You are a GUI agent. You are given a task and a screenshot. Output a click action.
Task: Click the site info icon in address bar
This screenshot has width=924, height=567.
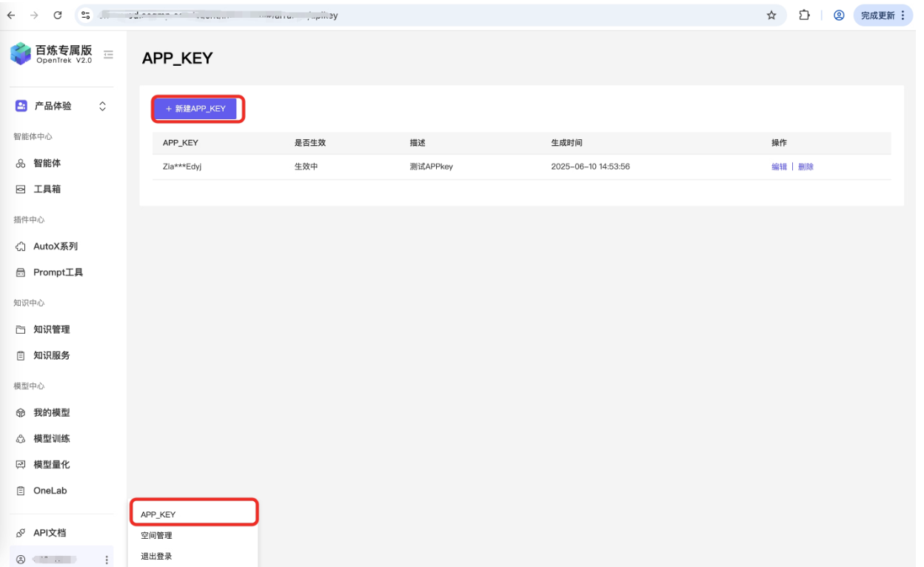click(86, 15)
